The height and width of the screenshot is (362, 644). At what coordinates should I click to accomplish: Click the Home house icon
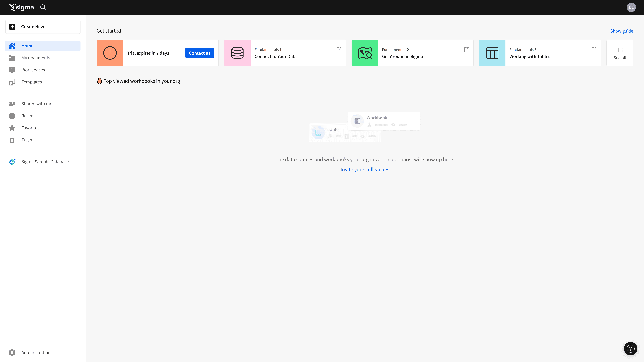pos(12,46)
